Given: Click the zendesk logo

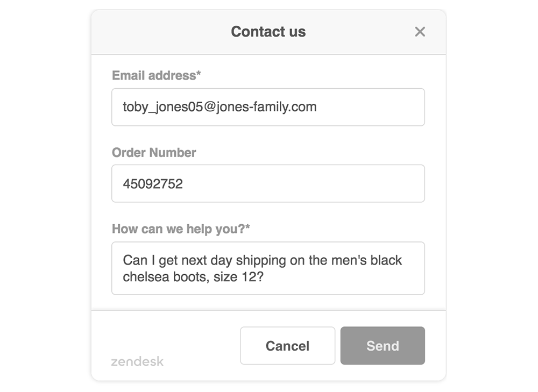Looking at the screenshot, I should coord(137,361).
